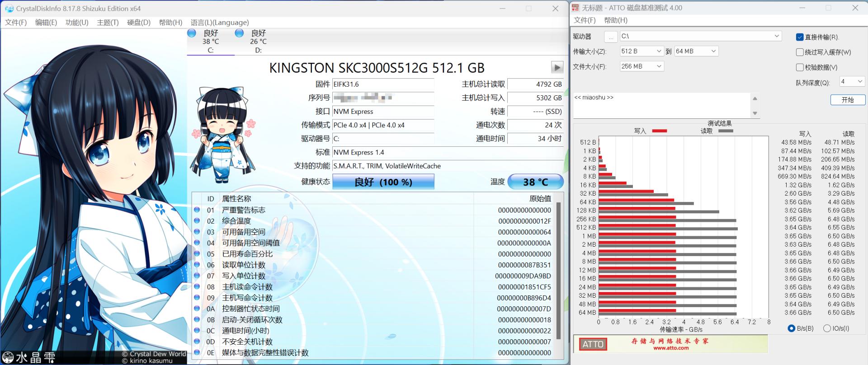Image resolution: width=868 pixels, height=365 pixels.
Task: Click status orb for 已用寿命百分比 row
Action: (197, 254)
